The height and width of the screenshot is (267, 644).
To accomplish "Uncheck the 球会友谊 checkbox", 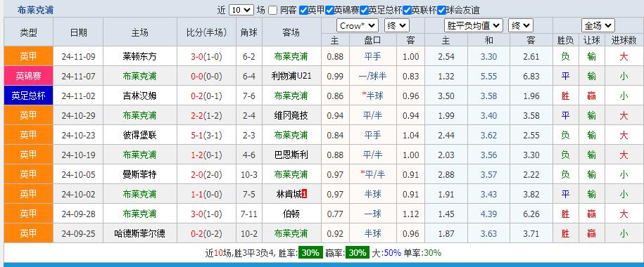I will click(x=441, y=11).
